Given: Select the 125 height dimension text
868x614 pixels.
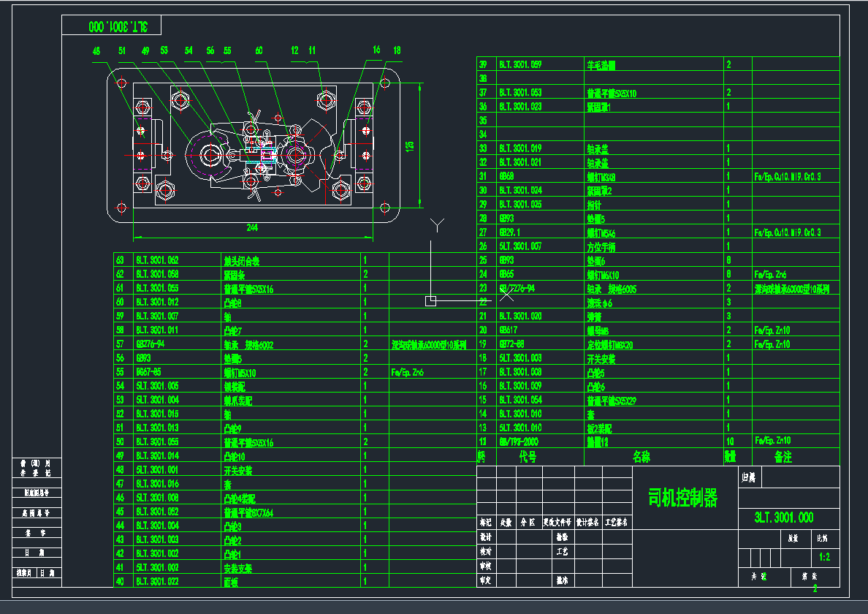Looking at the screenshot, I should [409, 145].
